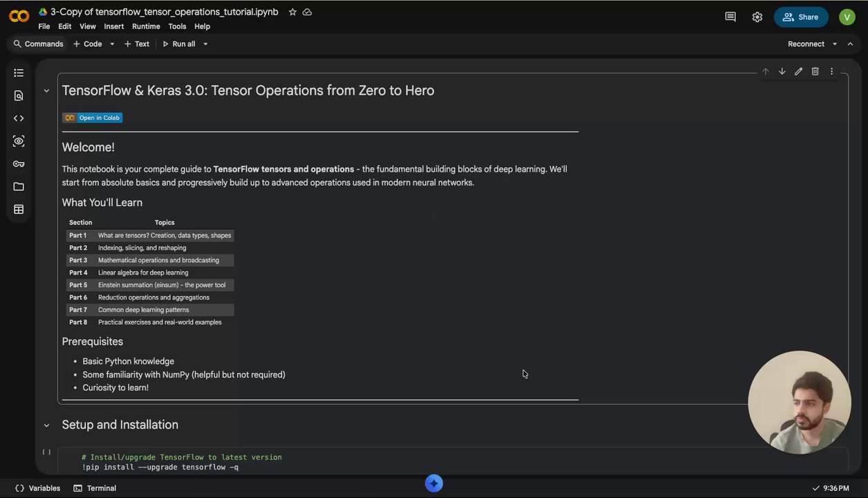Star the notebook with the star icon
The image size is (868, 498).
coord(293,12)
